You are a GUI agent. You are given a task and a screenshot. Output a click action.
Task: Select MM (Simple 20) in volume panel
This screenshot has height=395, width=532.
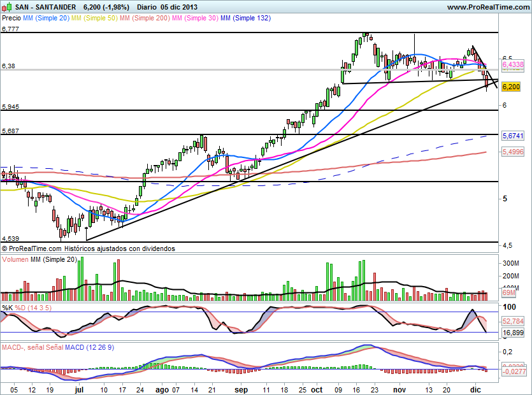54,259
